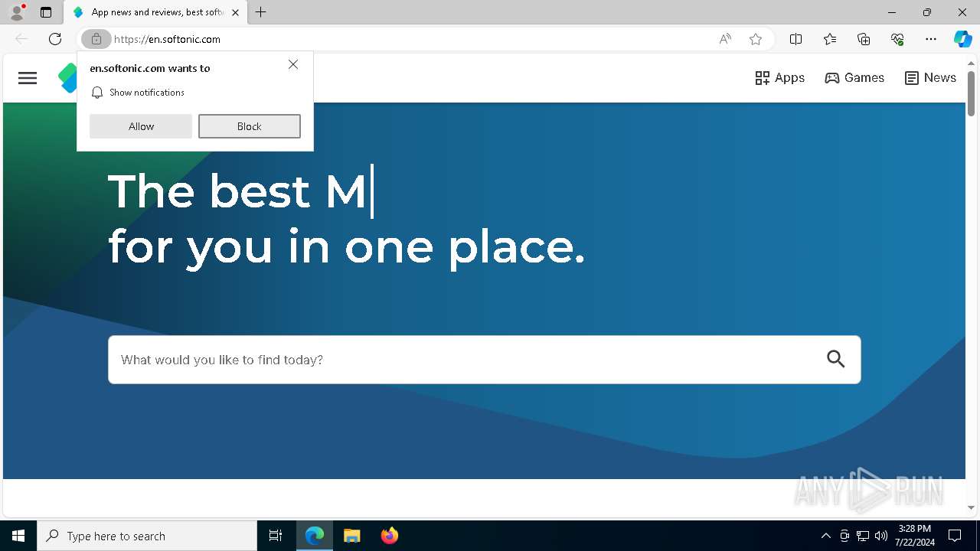
Task: Click the page vertical scrollbar
Action: (971, 93)
